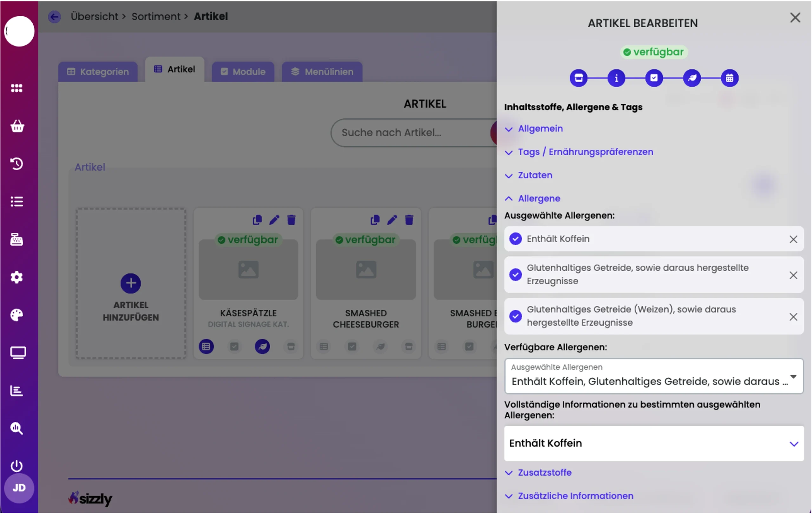812x514 pixels.
Task: Collapse the Allergene section
Action: click(x=533, y=199)
